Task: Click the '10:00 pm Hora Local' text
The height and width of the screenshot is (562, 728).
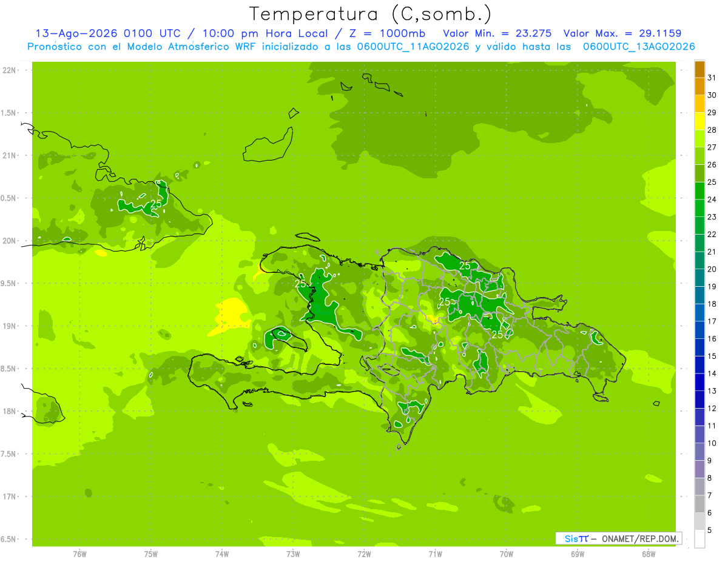Action: 264,33
